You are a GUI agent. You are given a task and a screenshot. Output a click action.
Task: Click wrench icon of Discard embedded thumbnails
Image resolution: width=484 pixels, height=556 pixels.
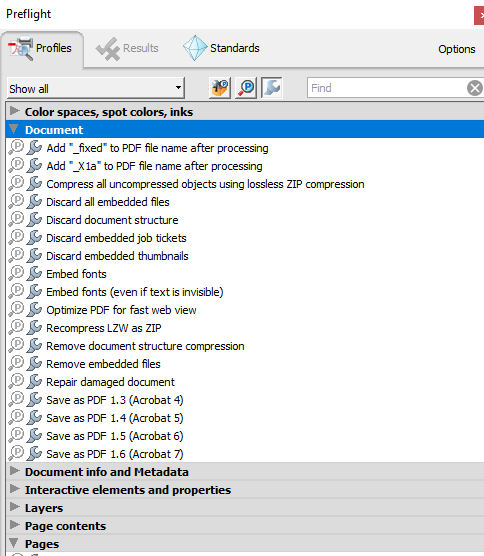point(34,256)
